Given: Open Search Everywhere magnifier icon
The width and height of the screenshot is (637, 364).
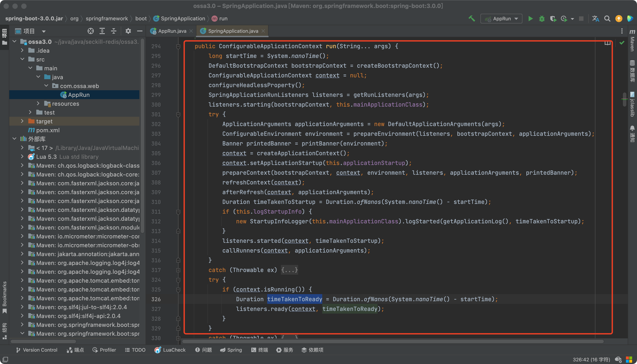Looking at the screenshot, I should point(607,19).
